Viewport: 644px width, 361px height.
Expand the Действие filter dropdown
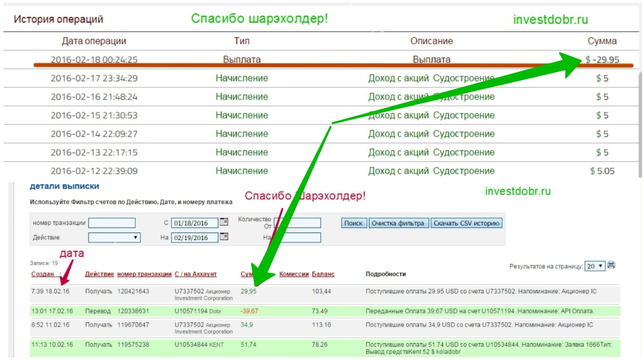[114, 237]
